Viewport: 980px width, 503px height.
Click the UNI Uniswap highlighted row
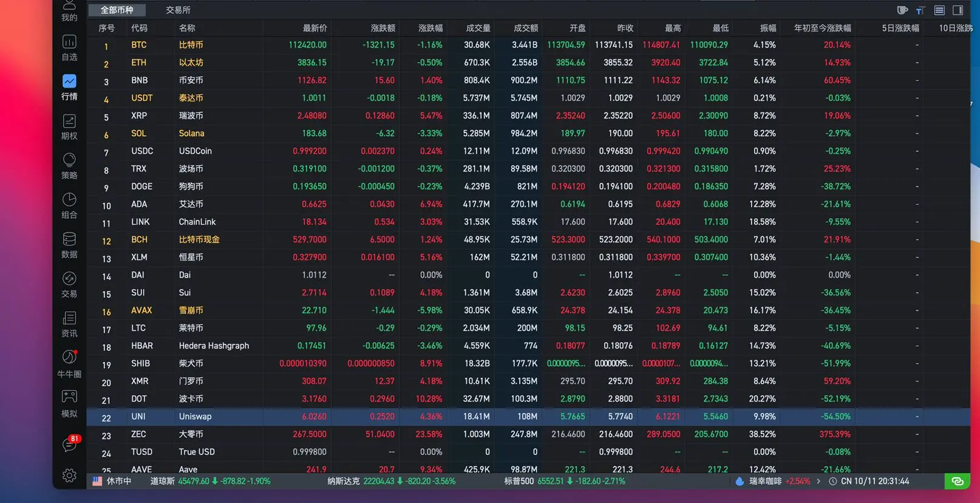(x=528, y=417)
